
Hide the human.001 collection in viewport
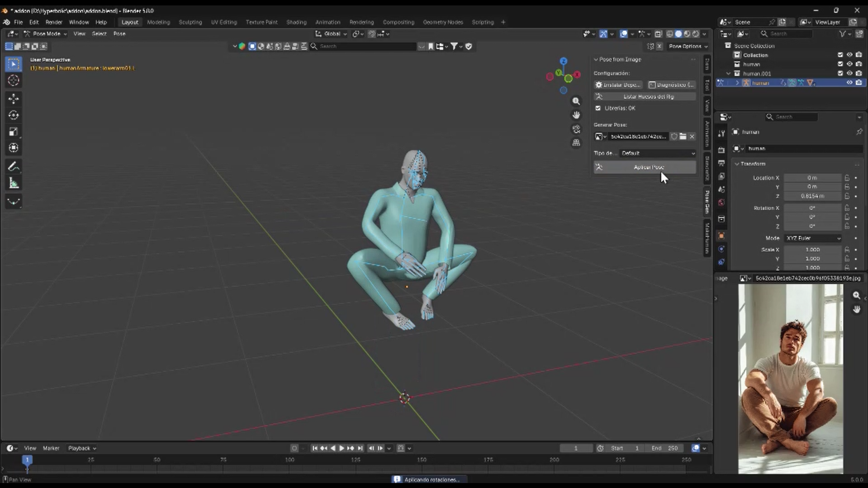[849, 73]
